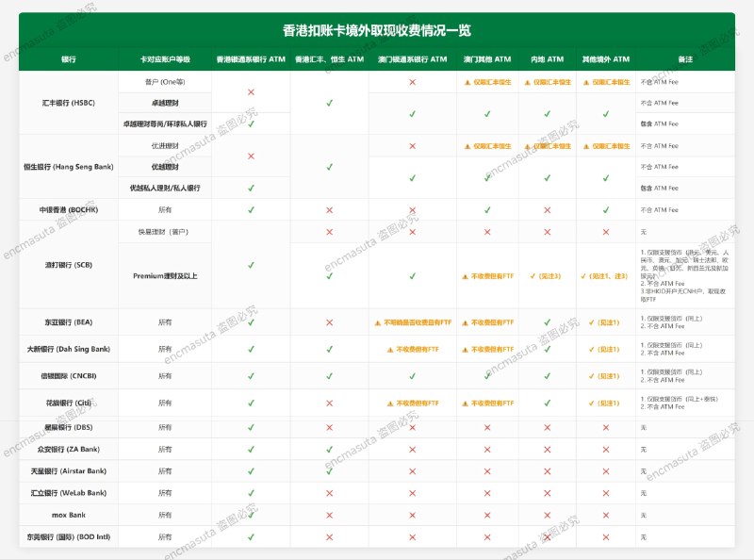Screen dimensions: 754x560
Task: Select the 恒生银行 (Hang Seng Bank) cell
Action: coord(69,167)
